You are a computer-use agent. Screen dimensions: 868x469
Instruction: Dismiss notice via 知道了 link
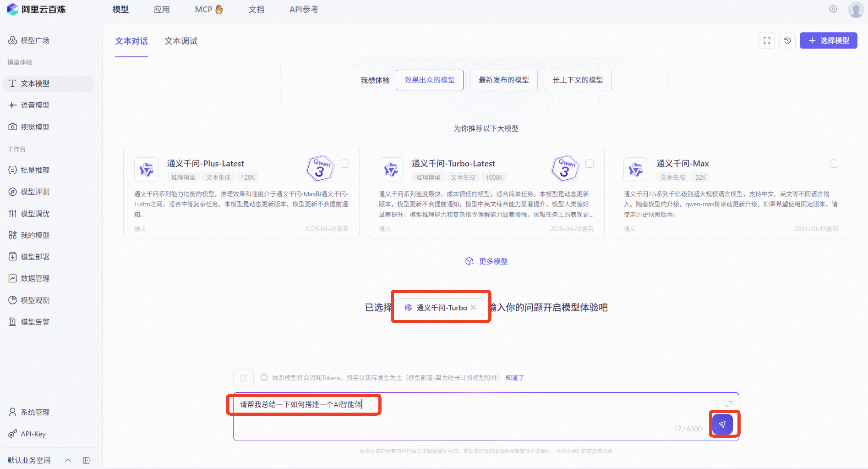tap(515, 378)
